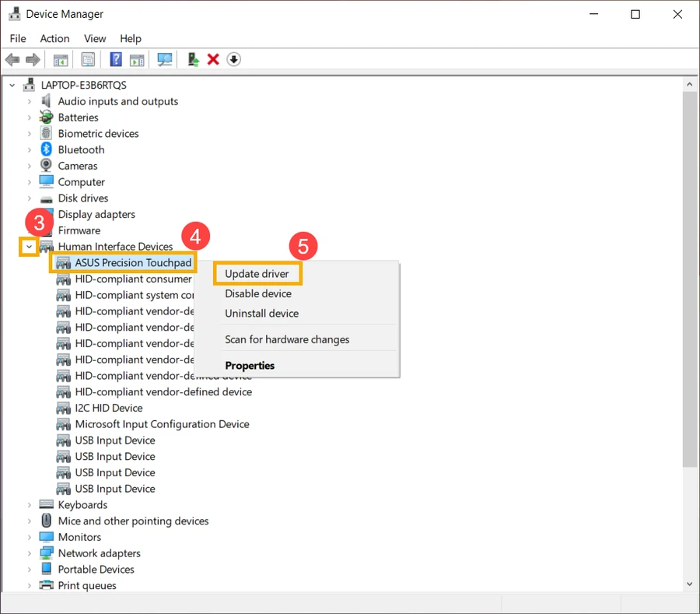Select HID-compliant consumer control device row
Screen dimensions: 700x614
[x=133, y=279]
